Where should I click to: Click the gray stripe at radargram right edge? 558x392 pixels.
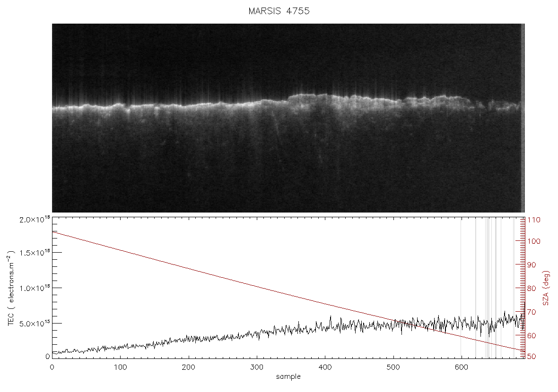(x=523, y=118)
